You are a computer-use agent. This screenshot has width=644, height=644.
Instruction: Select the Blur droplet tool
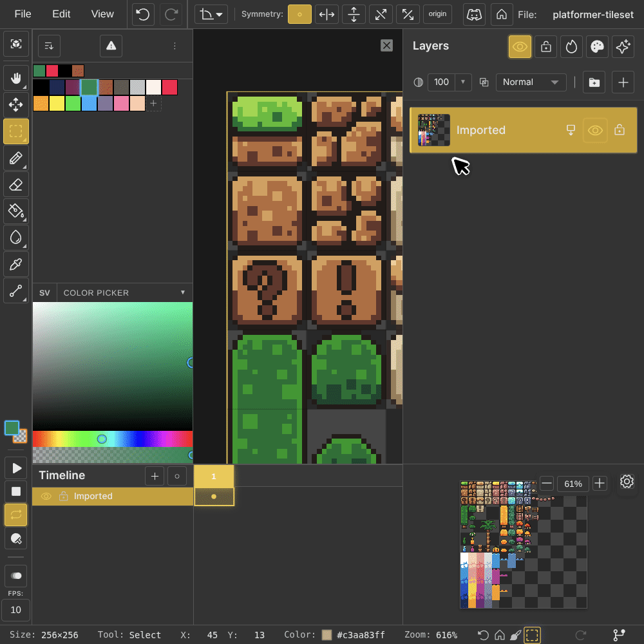[16, 238]
